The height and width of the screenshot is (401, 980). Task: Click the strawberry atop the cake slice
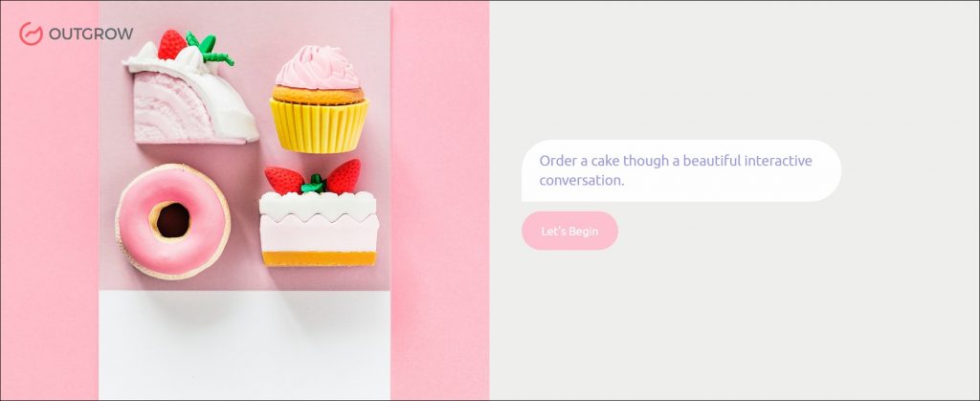click(x=172, y=45)
